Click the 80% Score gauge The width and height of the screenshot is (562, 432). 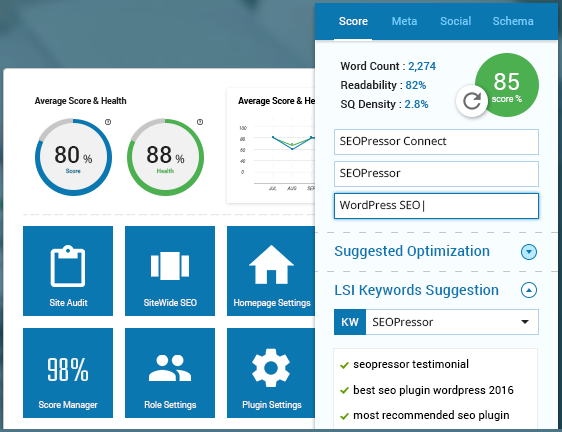[73, 157]
